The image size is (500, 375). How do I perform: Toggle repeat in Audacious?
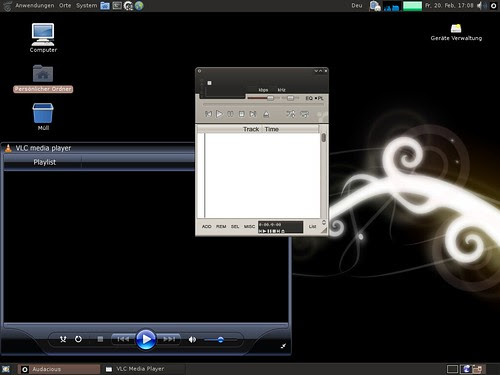(x=304, y=114)
